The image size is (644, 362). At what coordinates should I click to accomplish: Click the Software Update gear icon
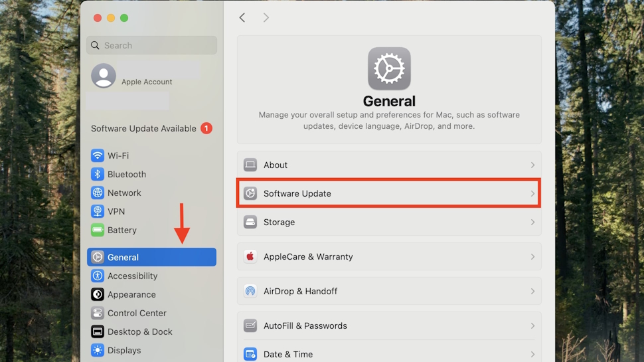[250, 193]
